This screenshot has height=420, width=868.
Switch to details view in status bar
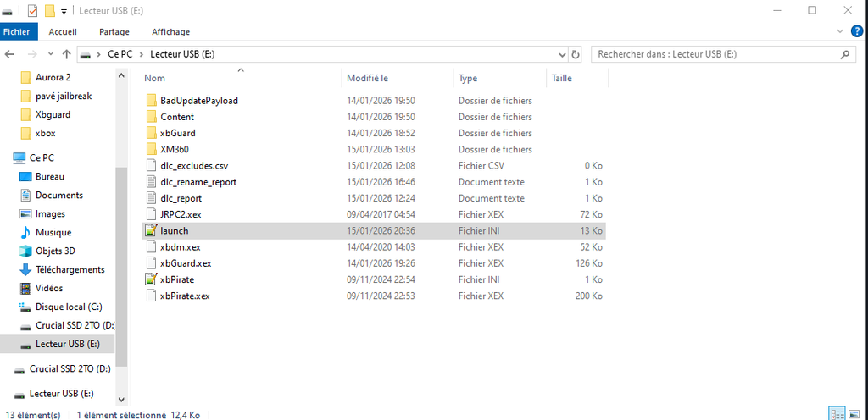[837, 414]
